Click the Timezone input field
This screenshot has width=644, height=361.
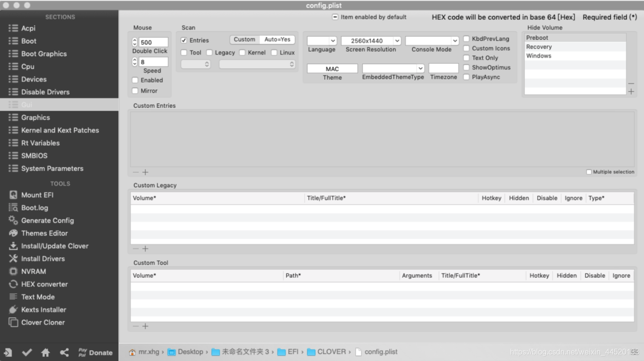[x=444, y=68]
